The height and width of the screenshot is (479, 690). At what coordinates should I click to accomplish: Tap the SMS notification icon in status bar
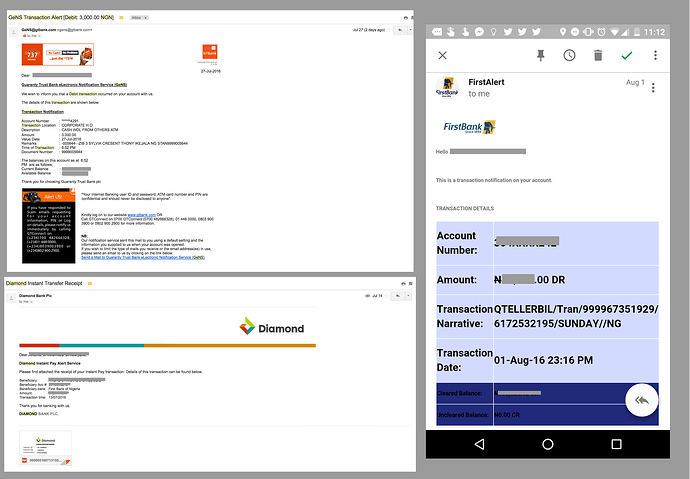tap(437, 32)
